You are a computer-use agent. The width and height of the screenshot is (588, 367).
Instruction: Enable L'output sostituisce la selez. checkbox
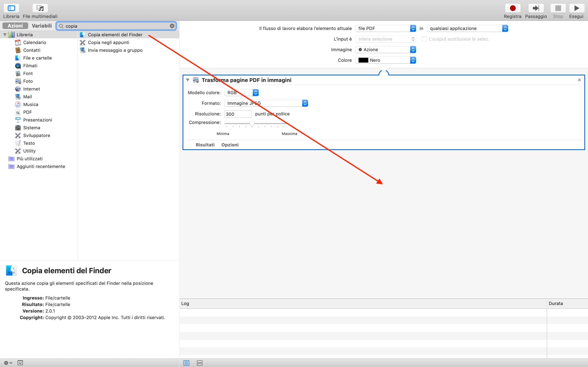coord(424,39)
